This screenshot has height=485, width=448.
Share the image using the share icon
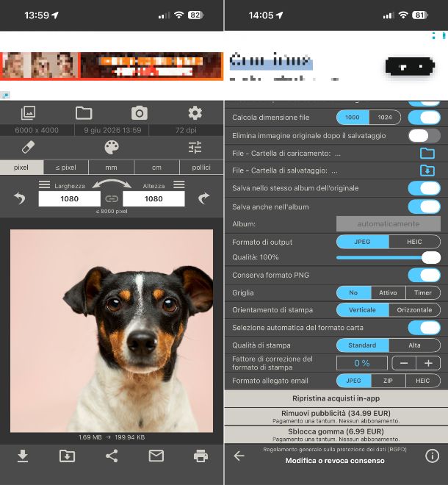click(112, 456)
